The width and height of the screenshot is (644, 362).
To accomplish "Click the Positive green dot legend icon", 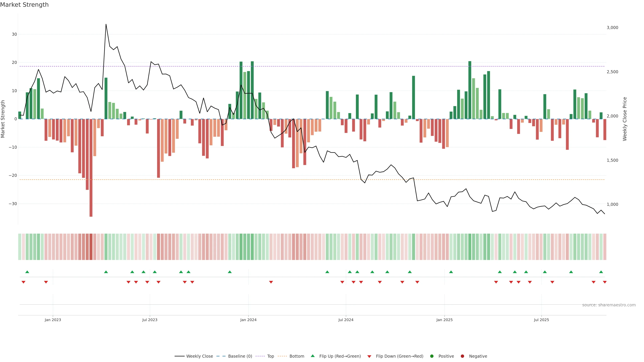I will pyautogui.click(x=432, y=356).
